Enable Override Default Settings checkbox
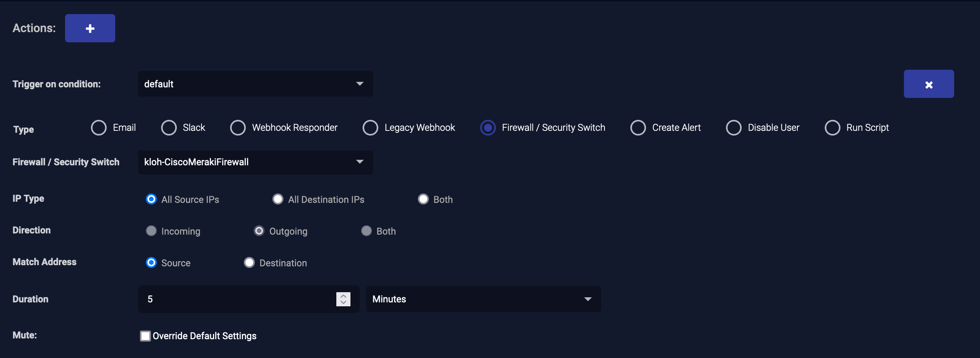This screenshot has width=980, height=358. [x=145, y=336]
